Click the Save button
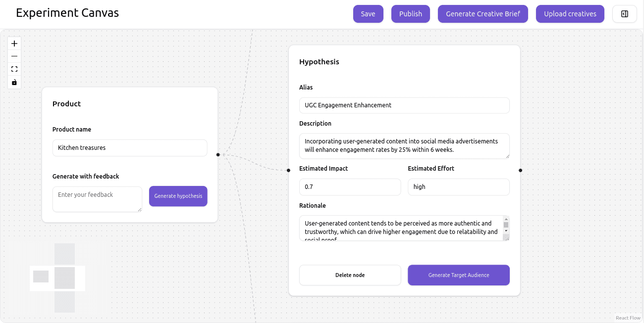644x323 pixels. (368, 14)
